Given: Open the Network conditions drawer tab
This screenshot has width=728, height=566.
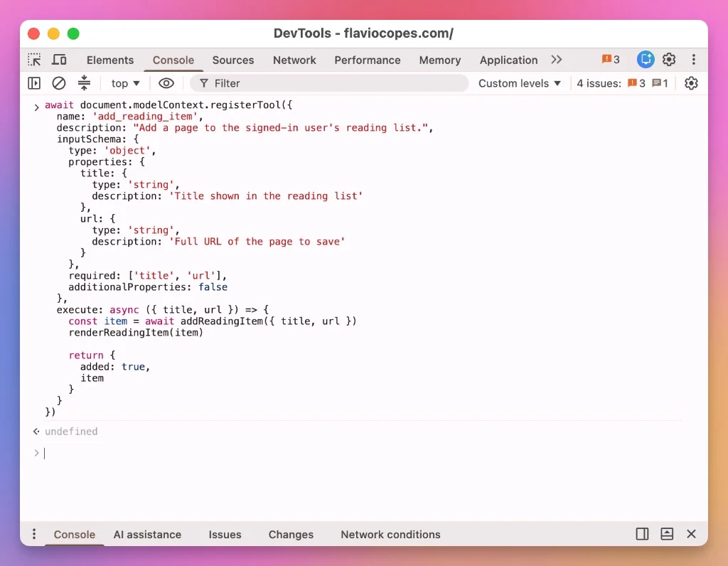Looking at the screenshot, I should (x=390, y=535).
